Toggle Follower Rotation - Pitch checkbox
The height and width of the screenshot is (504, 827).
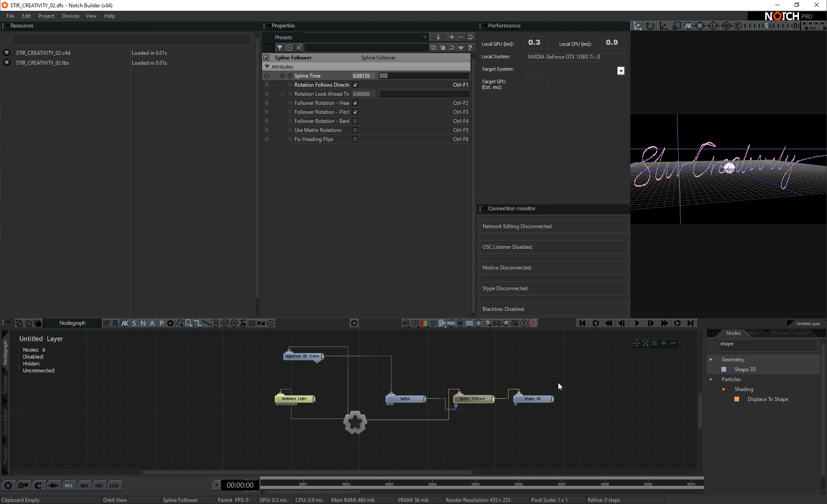[355, 112]
